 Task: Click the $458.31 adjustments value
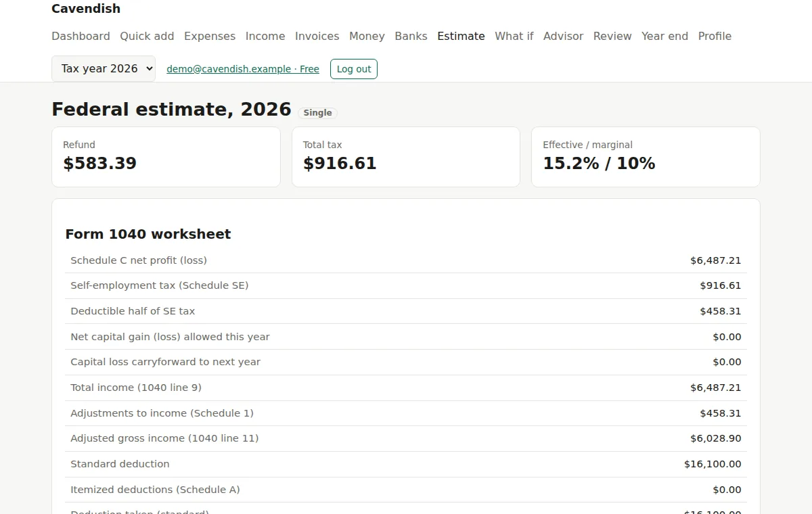click(721, 413)
